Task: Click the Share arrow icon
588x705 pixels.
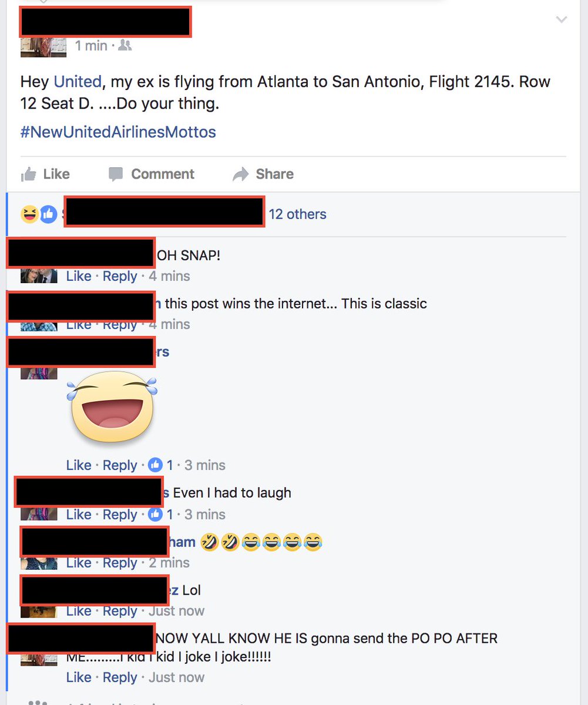Action: click(241, 174)
